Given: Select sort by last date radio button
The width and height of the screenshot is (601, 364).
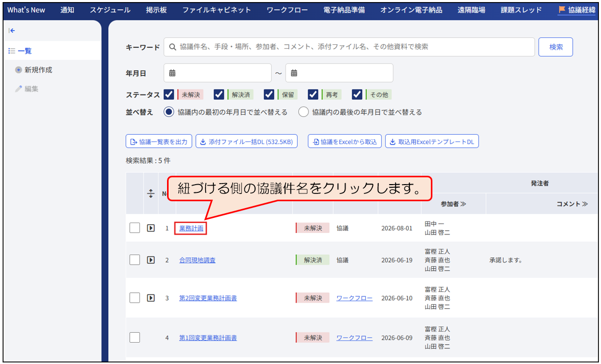Looking at the screenshot, I should tap(303, 112).
